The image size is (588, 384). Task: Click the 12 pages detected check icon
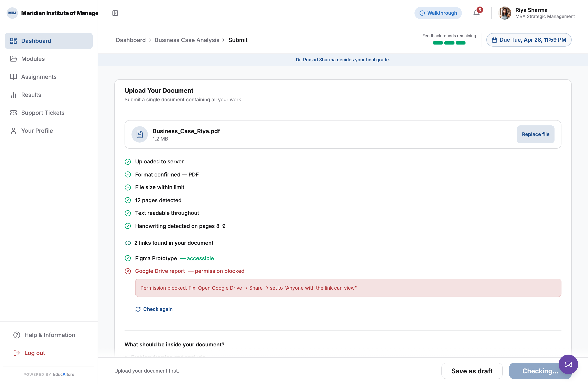click(128, 200)
